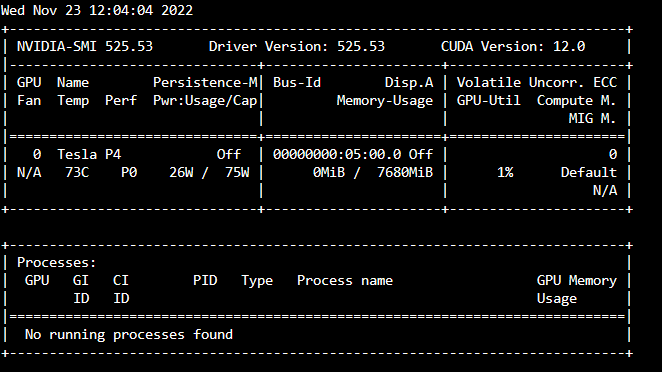Screen dimensions: 662x372
Task: Click the CUDA Version: 12.0 text
Action: pos(513,46)
